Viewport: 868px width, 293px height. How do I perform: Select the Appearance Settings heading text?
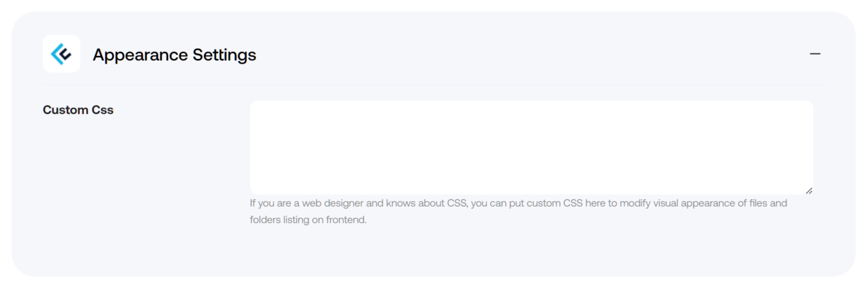(174, 55)
